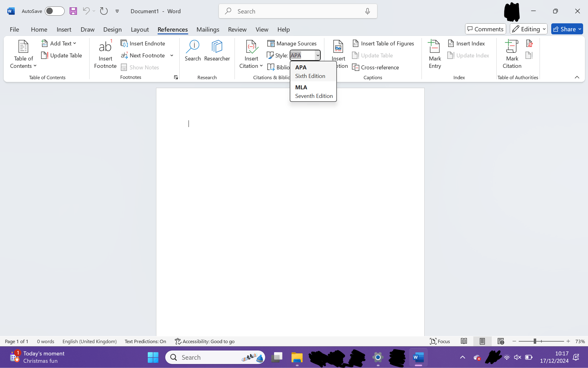The width and height of the screenshot is (588, 368).
Task: Select the Insert Endnote tool
Action: tap(143, 43)
